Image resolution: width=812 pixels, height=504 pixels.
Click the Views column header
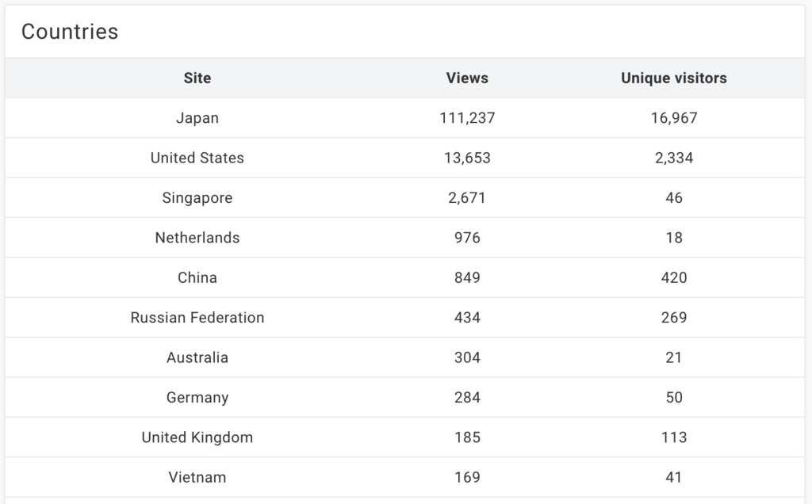tap(467, 78)
